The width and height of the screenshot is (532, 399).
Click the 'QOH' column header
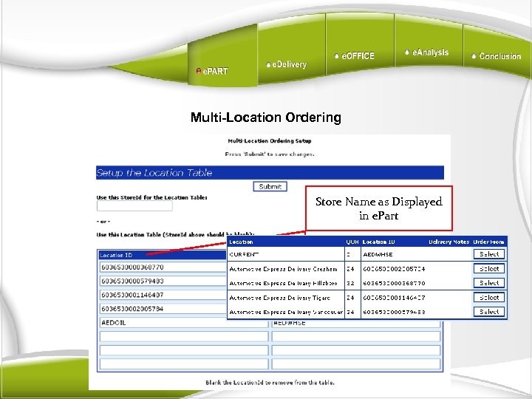pos(352,242)
